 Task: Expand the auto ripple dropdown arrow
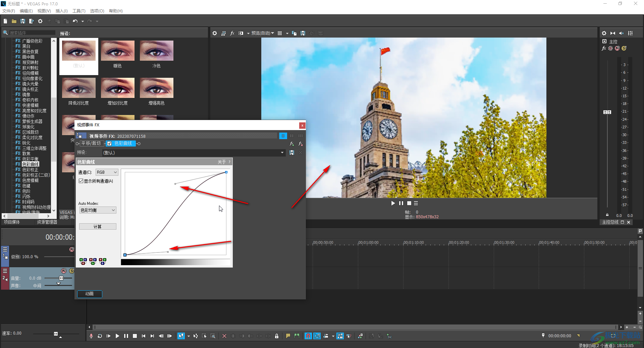point(333,336)
